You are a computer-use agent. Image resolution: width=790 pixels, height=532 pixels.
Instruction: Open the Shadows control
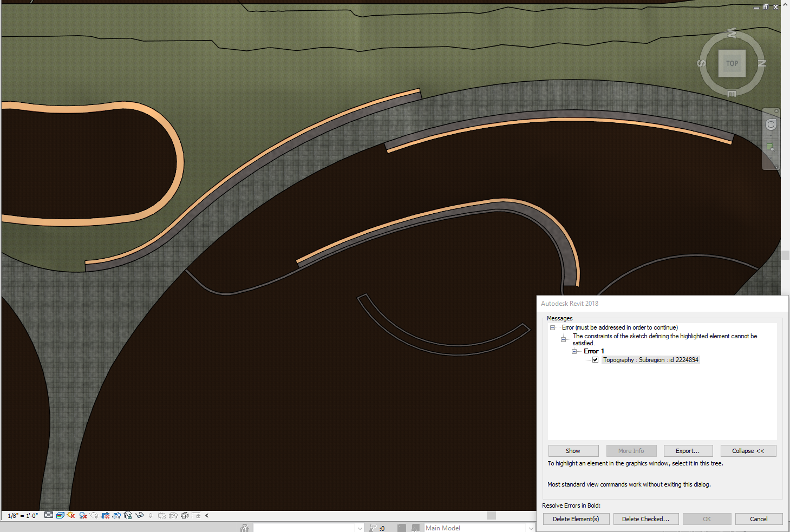(x=82, y=515)
